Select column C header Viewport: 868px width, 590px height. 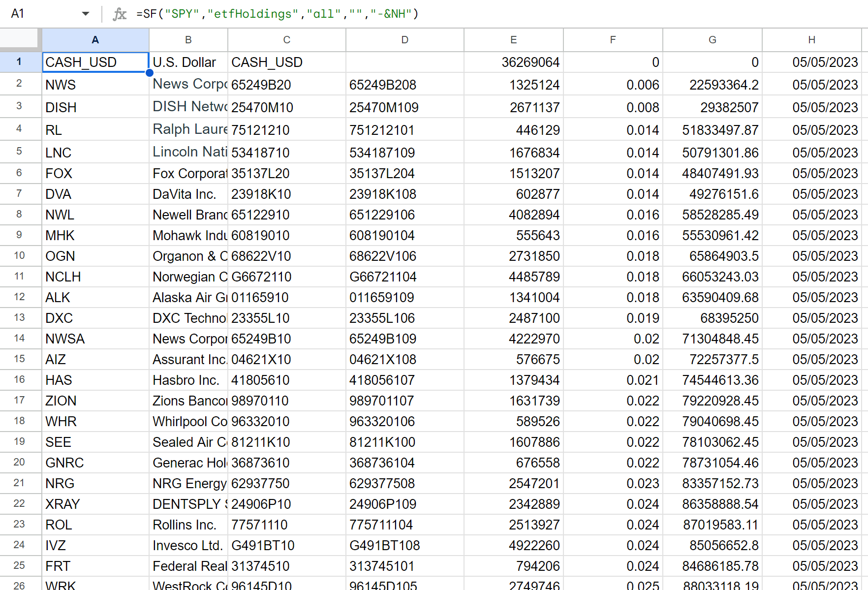[287, 40]
